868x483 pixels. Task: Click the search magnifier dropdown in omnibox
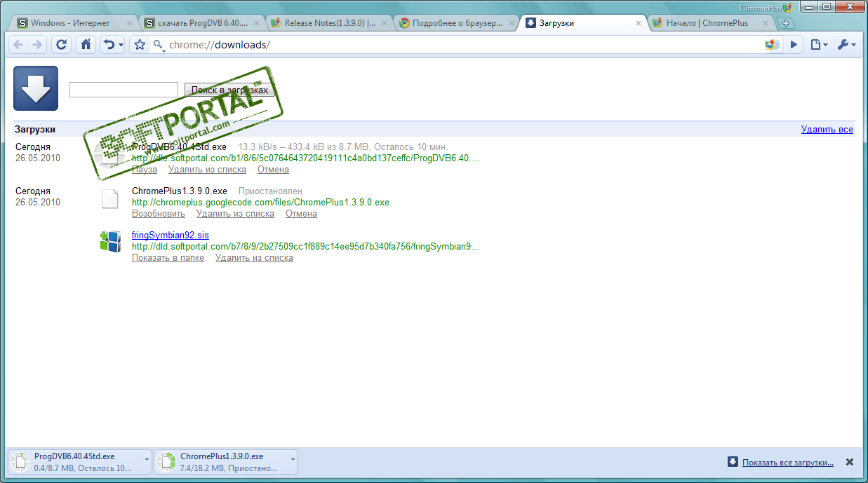coord(159,46)
